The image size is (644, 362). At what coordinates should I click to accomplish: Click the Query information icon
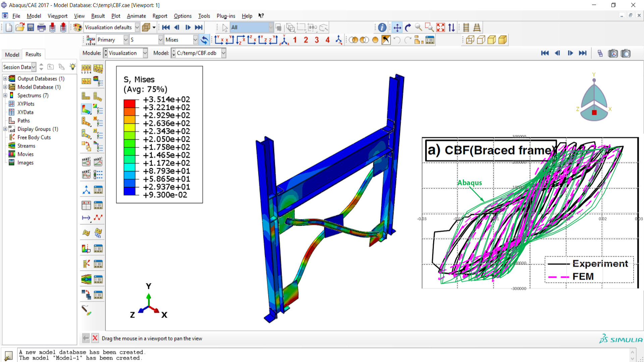382,27
